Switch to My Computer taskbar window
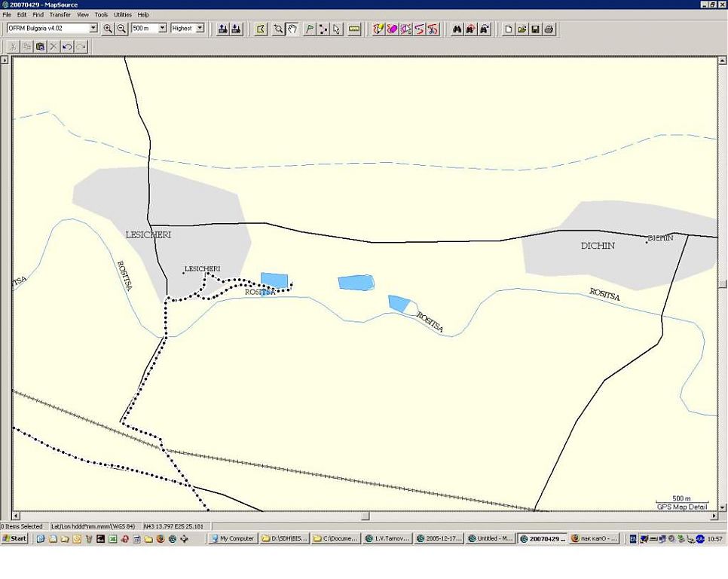 click(232, 538)
